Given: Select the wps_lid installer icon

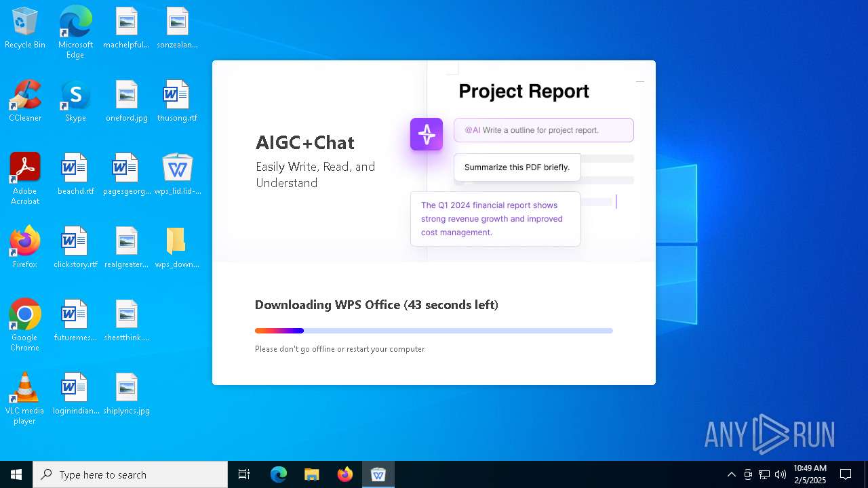Looking at the screenshot, I should (x=177, y=174).
